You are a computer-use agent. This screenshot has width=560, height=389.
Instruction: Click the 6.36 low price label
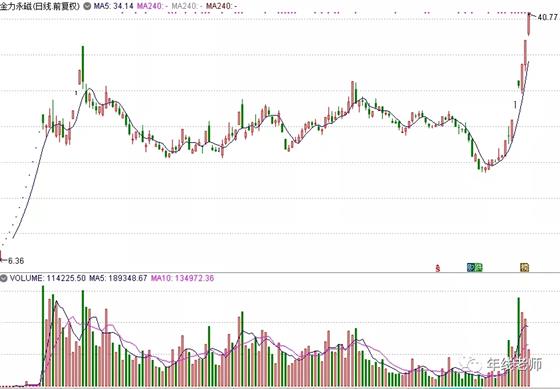click(x=16, y=261)
